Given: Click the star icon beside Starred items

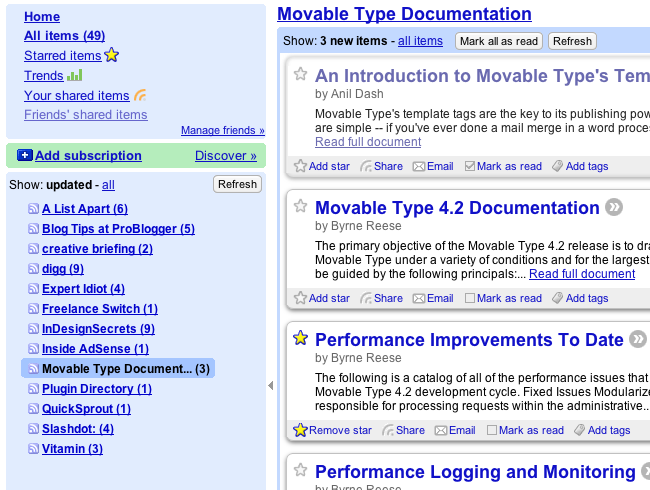Looking at the screenshot, I should pos(112,55).
